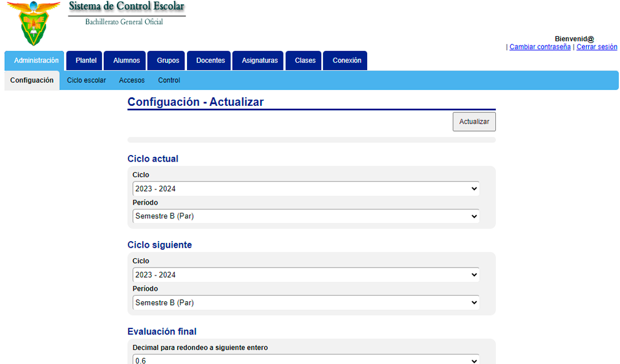Go to the Grupos tab
Screen dimensions: 620x364
pyautogui.click(x=166, y=60)
